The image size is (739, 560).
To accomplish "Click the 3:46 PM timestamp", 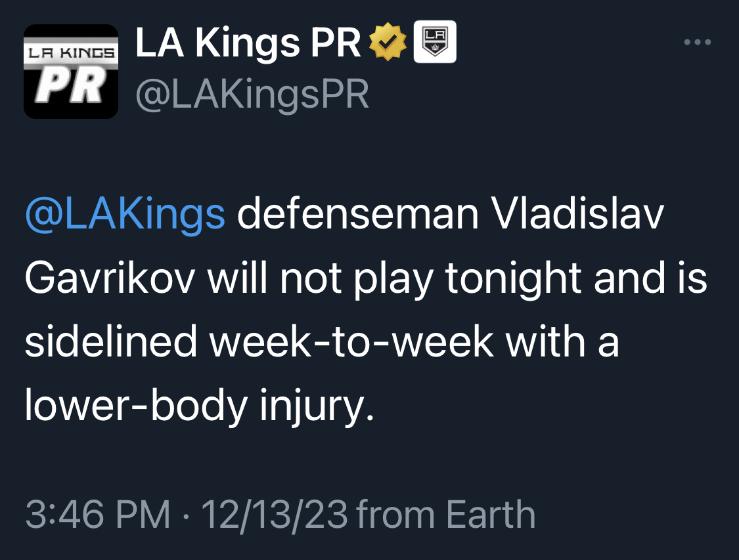I will click(x=98, y=514).
